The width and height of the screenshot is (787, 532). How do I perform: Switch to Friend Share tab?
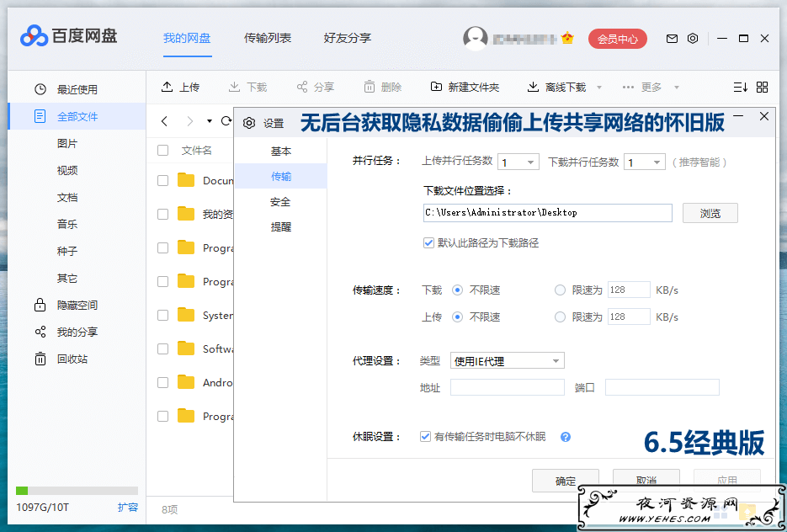(x=348, y=38)
